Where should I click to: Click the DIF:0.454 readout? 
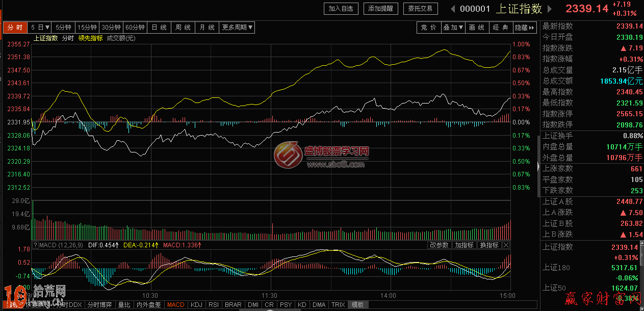point(104,245)
